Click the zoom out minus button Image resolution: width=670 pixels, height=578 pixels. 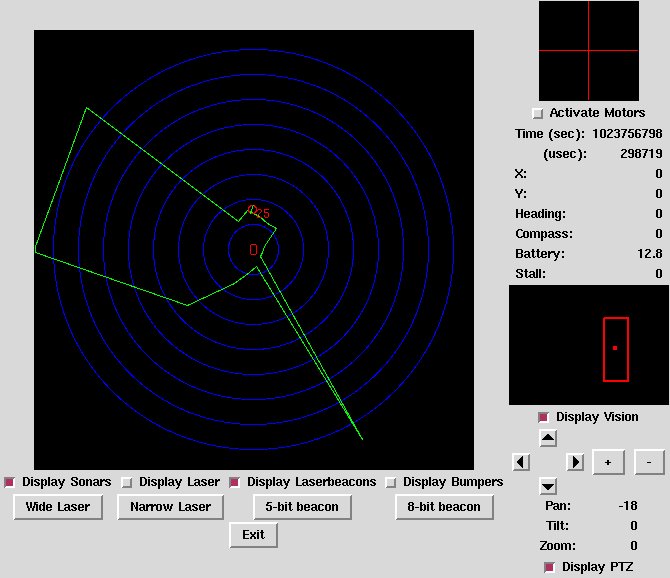pyautogui.click(x=648, y=461)
